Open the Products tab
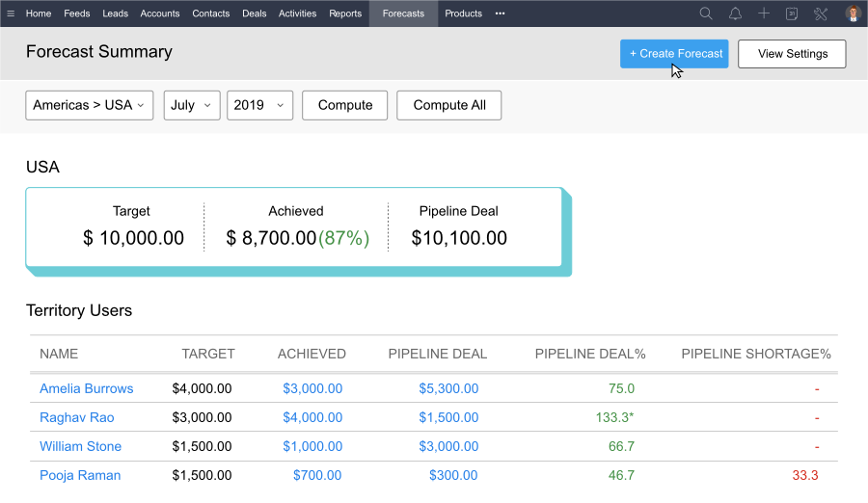Screen dimensions: 868x503 [463, 13]
